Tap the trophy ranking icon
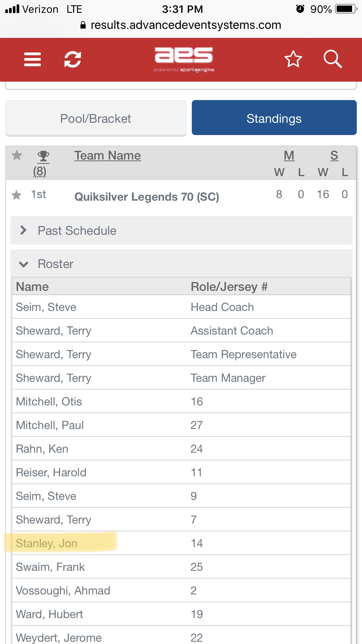This screenshot has width=362, height=644. tap(43, 156)
